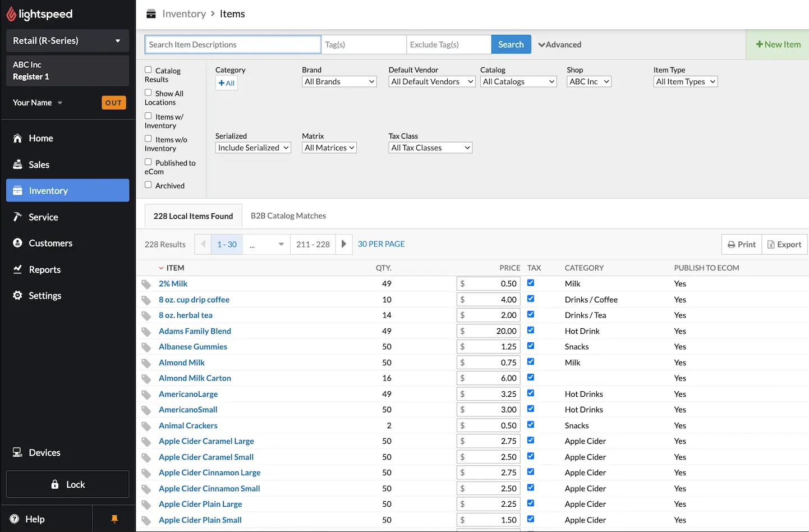Click the Search Item Descriptions field
Screen dimensions: 809x532
[232, 44]
